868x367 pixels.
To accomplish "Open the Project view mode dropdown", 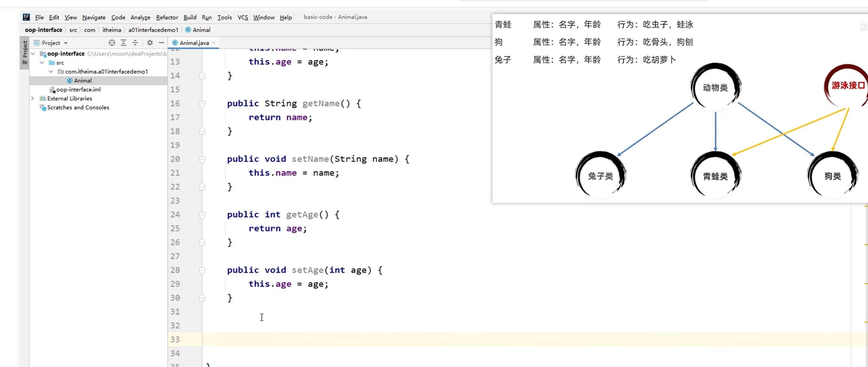I will [x=66, y=43].
